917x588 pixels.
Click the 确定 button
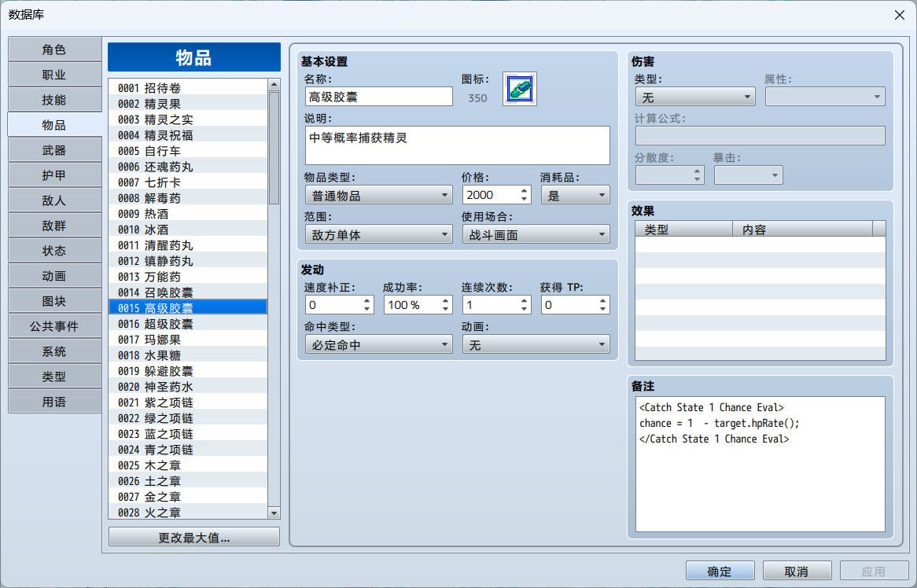720,571
